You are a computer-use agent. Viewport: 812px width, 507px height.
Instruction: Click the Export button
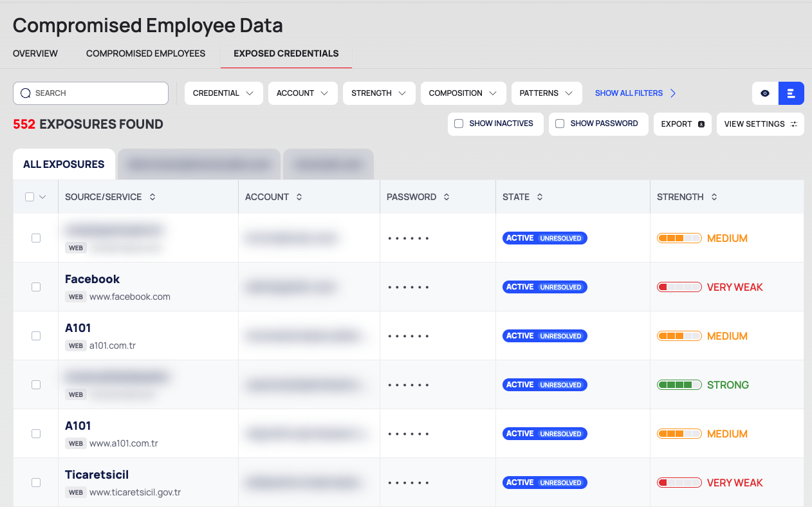click(683, 124)
